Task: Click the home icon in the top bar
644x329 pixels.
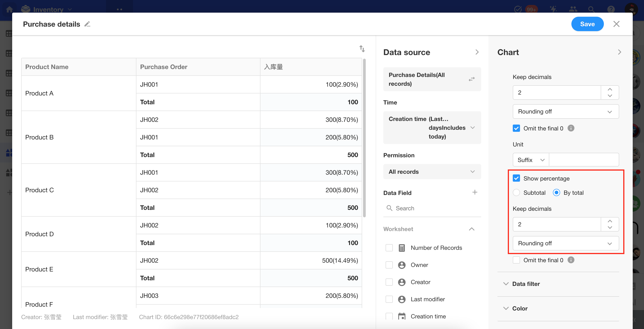Action: (9, 9)
